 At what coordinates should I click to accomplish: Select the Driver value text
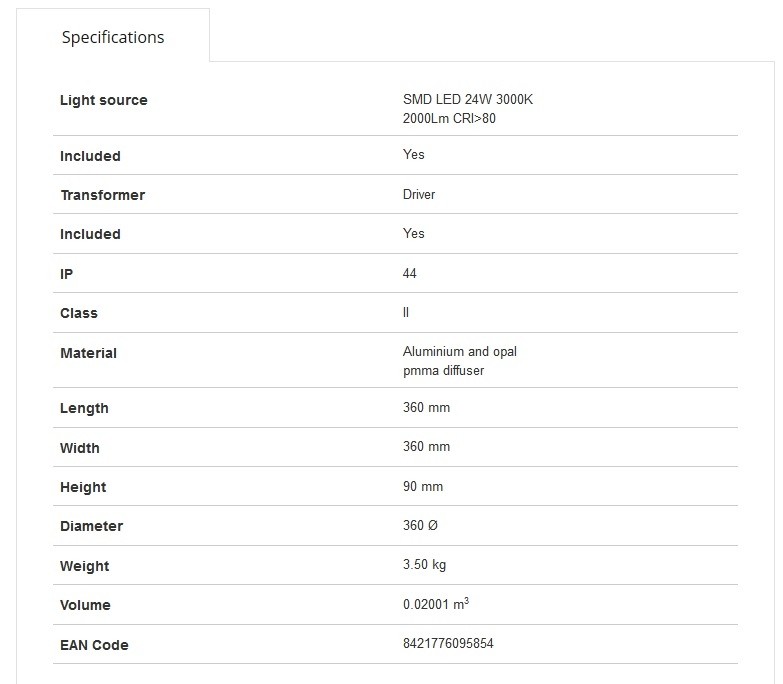point(419,195)
